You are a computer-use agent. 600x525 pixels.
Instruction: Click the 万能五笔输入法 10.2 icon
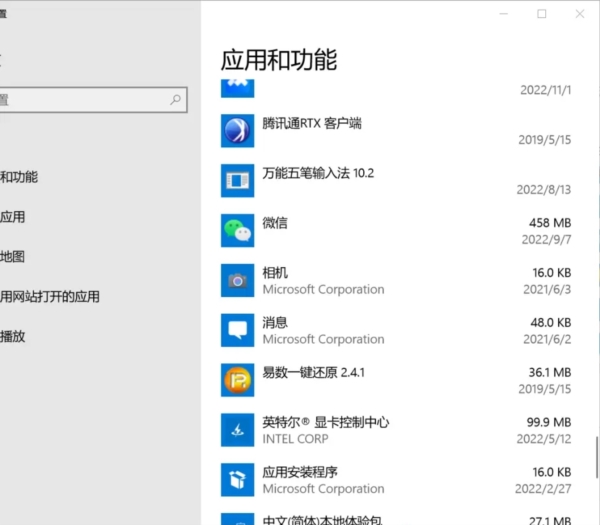point(237,181)
